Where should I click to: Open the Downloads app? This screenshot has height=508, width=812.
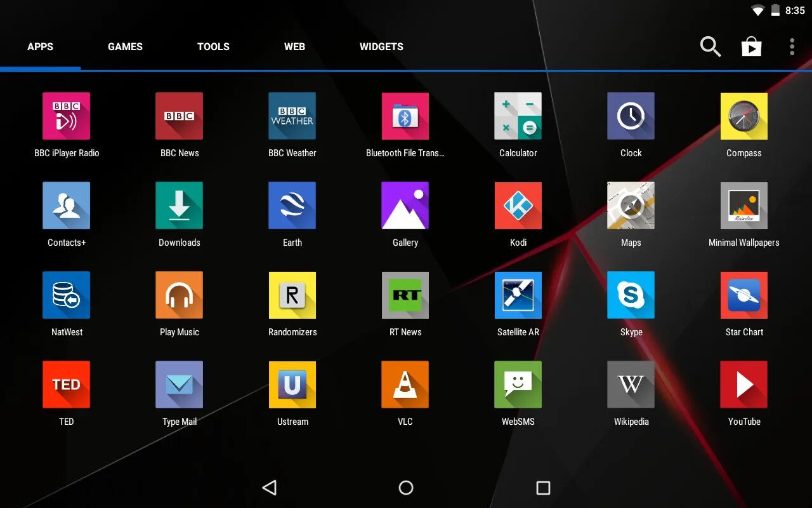coord(180,206)
